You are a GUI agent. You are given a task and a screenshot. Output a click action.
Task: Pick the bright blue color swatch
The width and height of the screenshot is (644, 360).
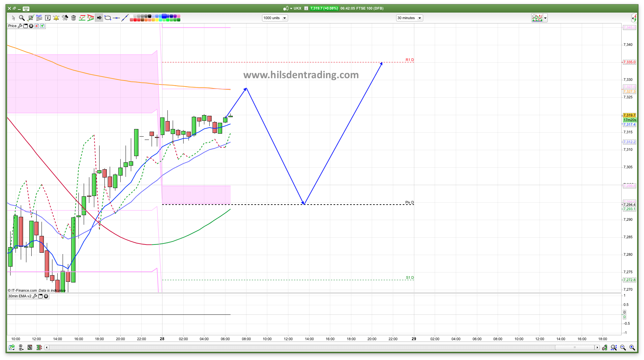(164, 16)
